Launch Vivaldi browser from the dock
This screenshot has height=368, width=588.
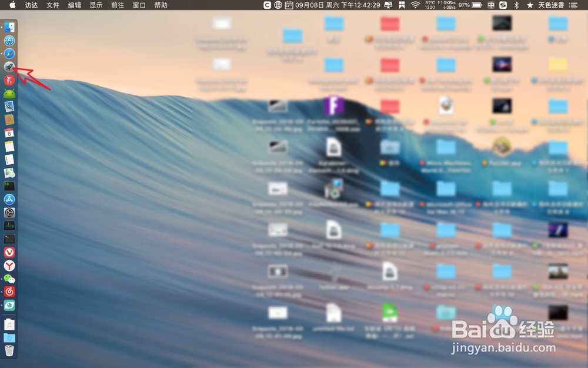9,253
